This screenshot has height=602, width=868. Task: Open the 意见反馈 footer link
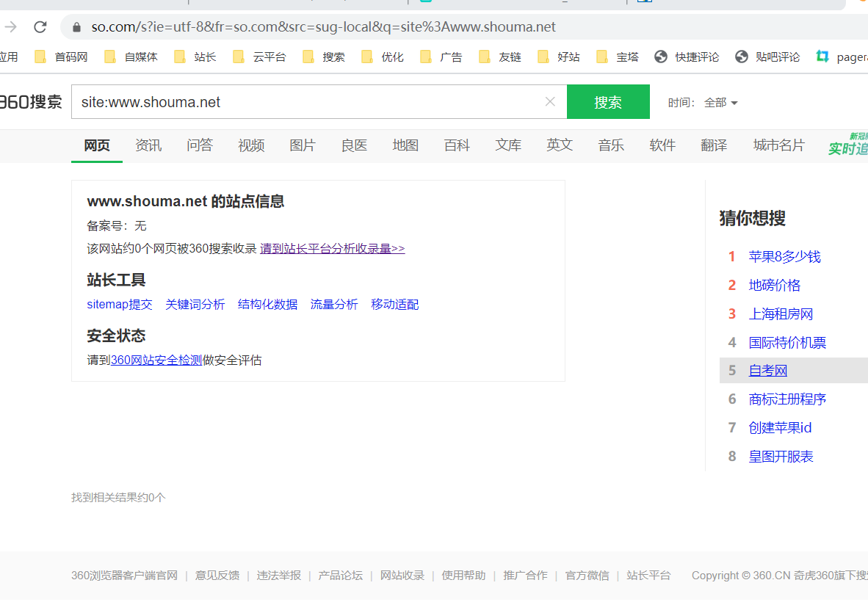click(217, 576)
